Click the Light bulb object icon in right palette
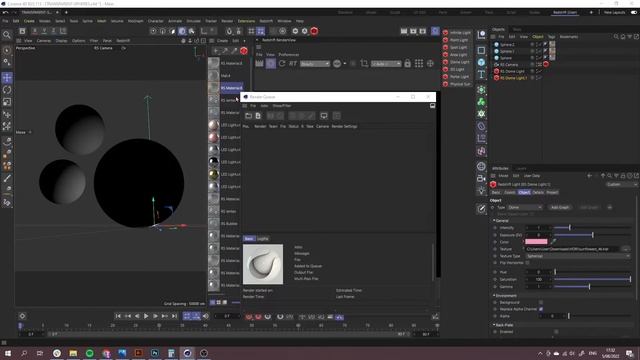640x360 pixels. click(481, 191)
